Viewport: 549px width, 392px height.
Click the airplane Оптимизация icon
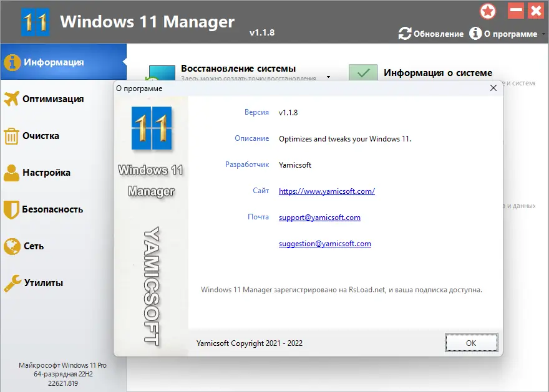pos(11,99)
